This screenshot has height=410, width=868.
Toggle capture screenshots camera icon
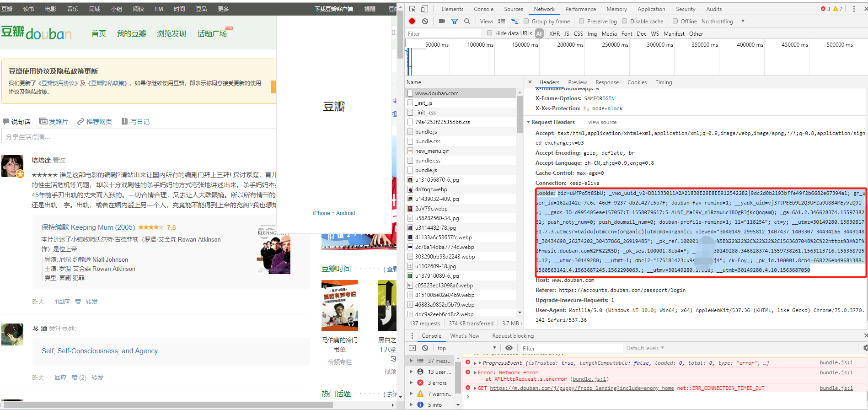[442, 21]
